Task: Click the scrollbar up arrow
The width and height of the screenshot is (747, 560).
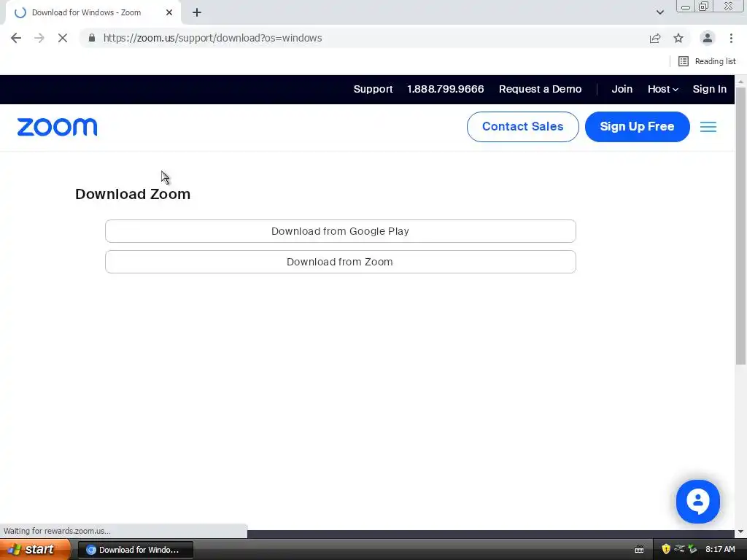Action: (x=740, y=81)
